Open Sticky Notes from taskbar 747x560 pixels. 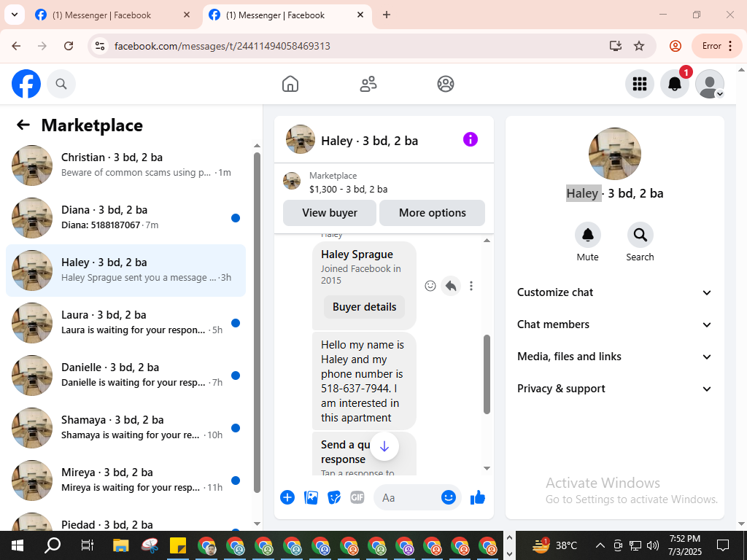(178, 545)
